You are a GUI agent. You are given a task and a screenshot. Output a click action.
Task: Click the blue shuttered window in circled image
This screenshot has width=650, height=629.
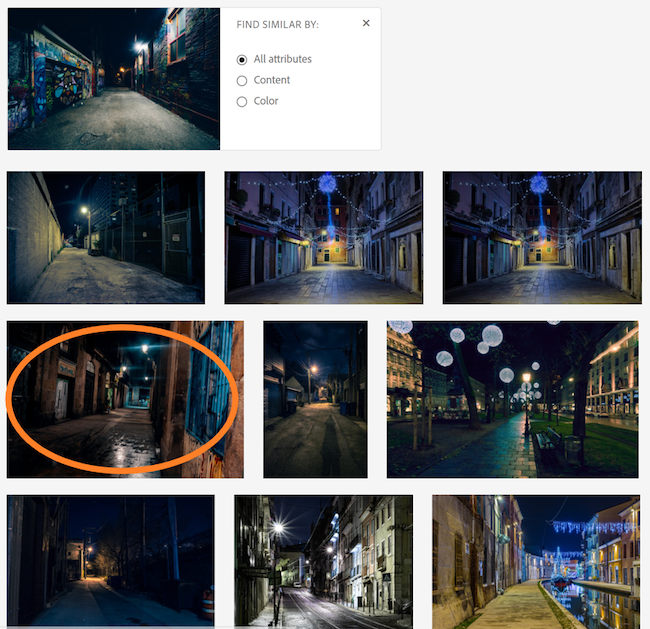point(210,386)
